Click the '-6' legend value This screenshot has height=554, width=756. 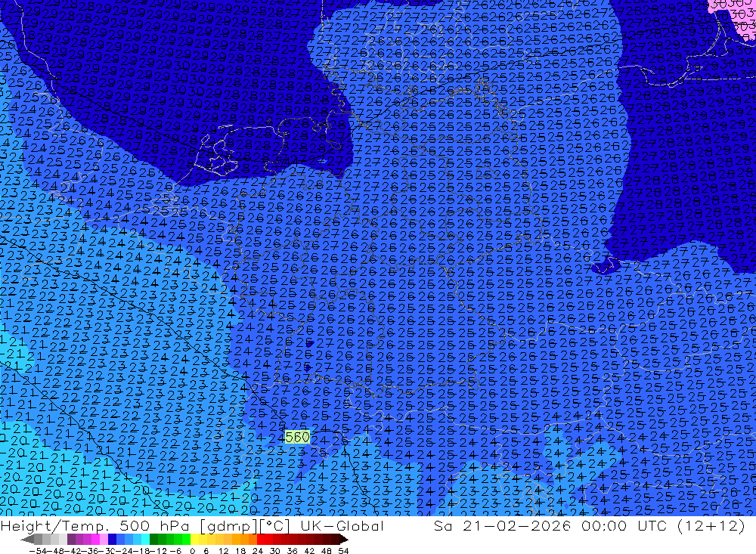175,551
